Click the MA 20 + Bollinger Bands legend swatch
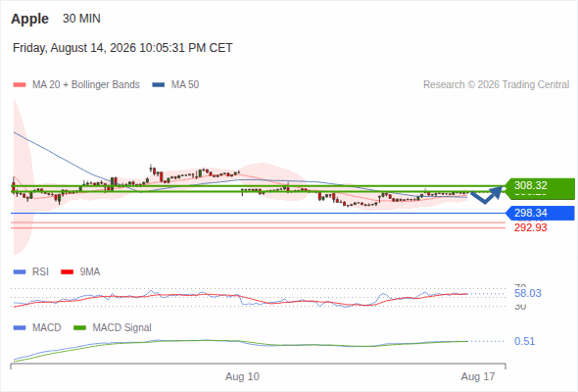The width and height of the screenshot is (578, 392). point(20,85)
